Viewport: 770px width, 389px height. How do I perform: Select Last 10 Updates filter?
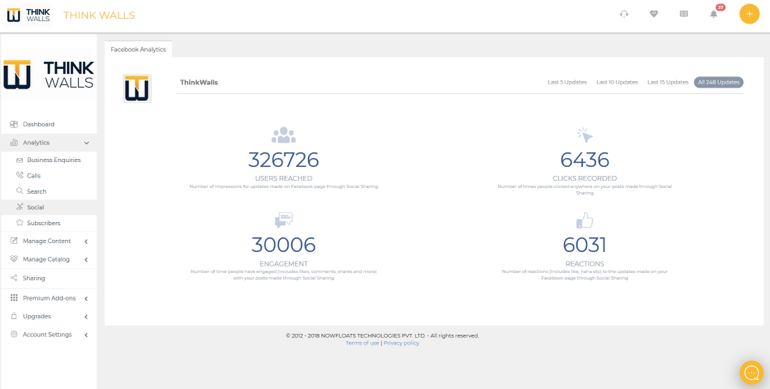point(617,83)
